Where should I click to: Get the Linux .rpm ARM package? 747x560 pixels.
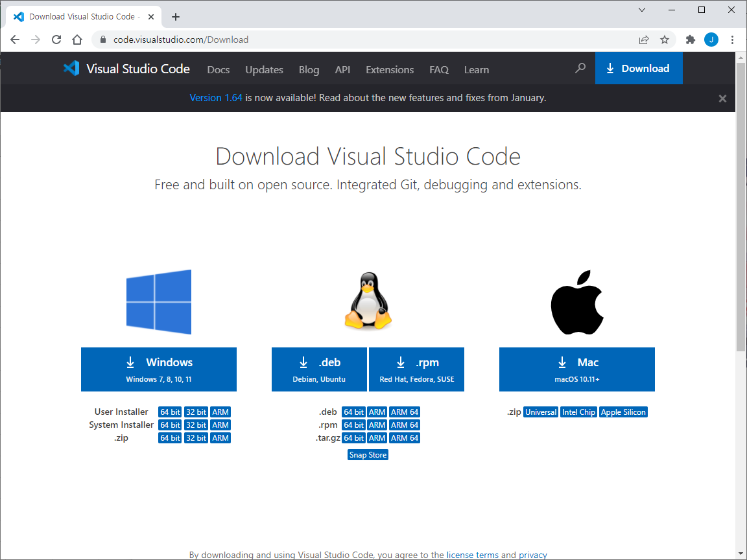click(x=377, y=425)
